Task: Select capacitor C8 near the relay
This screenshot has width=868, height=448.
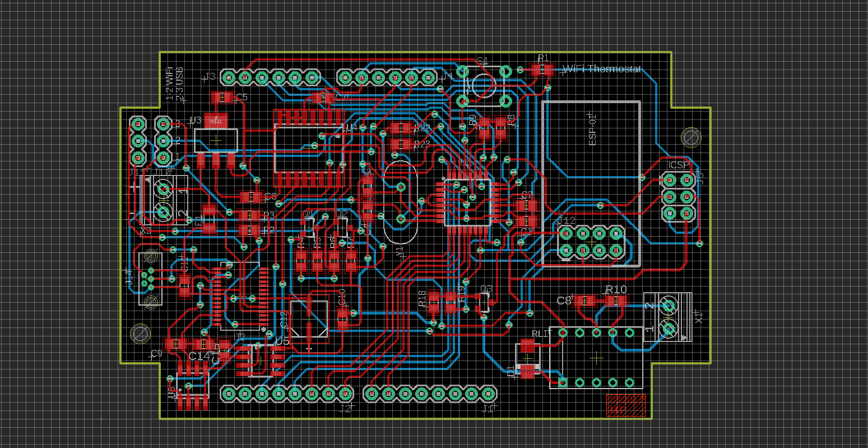Action: coord(583,301)
